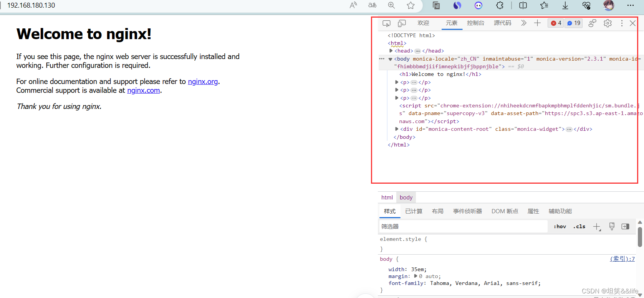Add page to favorites with star icon
This screenshot has height=298, width=644.
tap(411, 5)
